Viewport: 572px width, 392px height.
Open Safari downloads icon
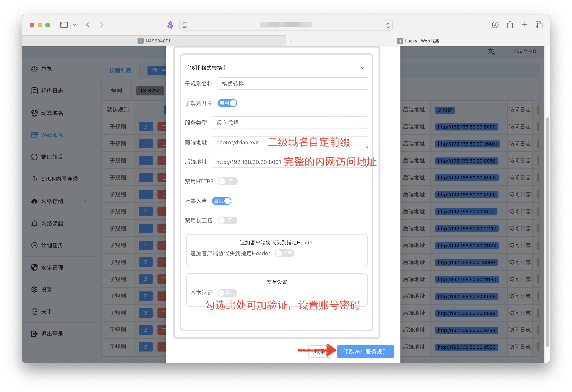click(495, 25)
